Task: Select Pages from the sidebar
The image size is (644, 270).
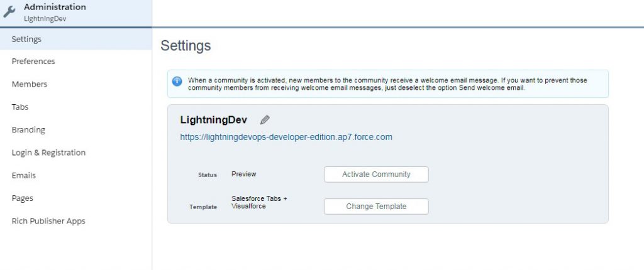Action: tap(23, 198)
